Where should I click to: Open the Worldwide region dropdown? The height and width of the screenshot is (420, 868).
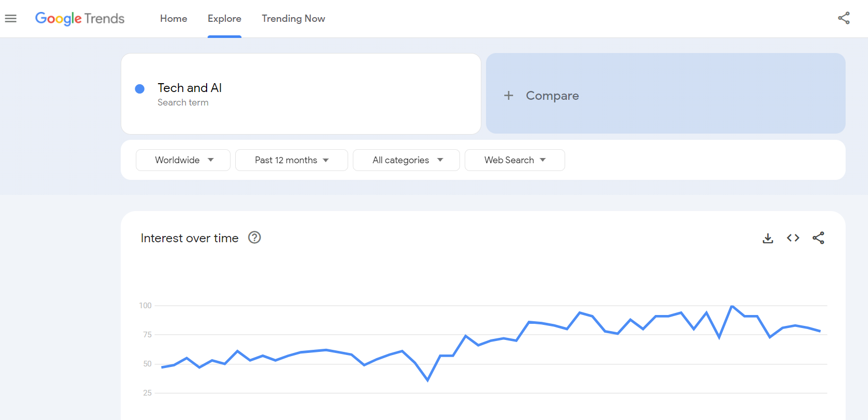tap(183, 160)
